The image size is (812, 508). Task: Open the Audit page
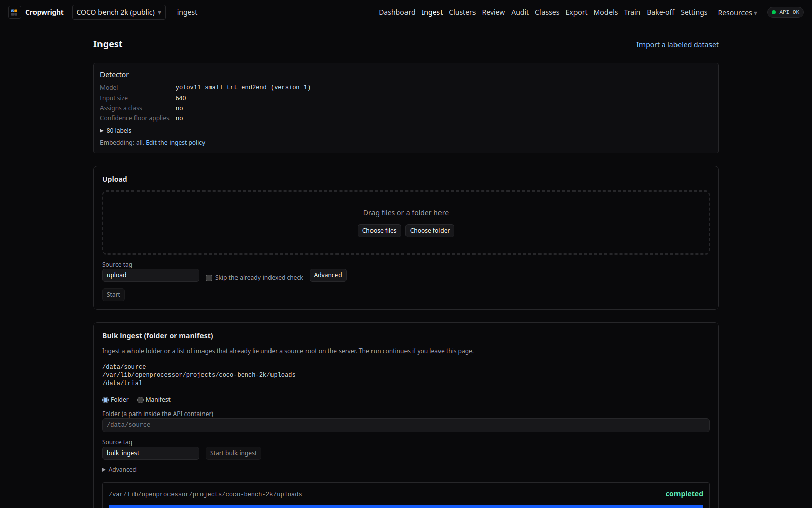pos(520,12)
